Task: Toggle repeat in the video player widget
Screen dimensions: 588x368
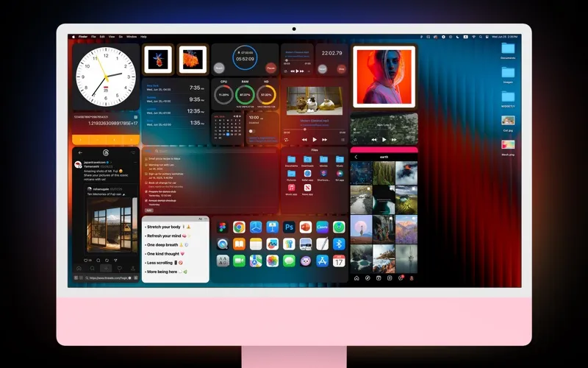Action: pos(286,140)
